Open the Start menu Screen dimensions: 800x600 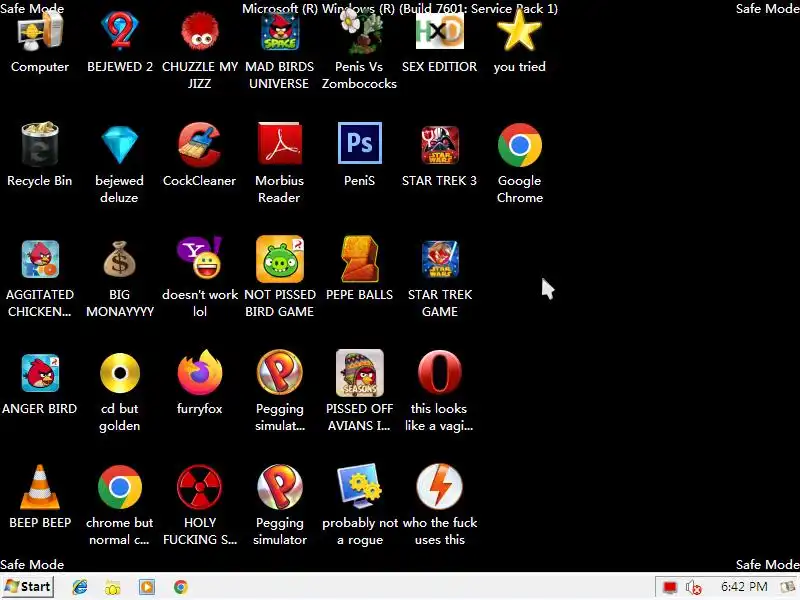[28, 587]
